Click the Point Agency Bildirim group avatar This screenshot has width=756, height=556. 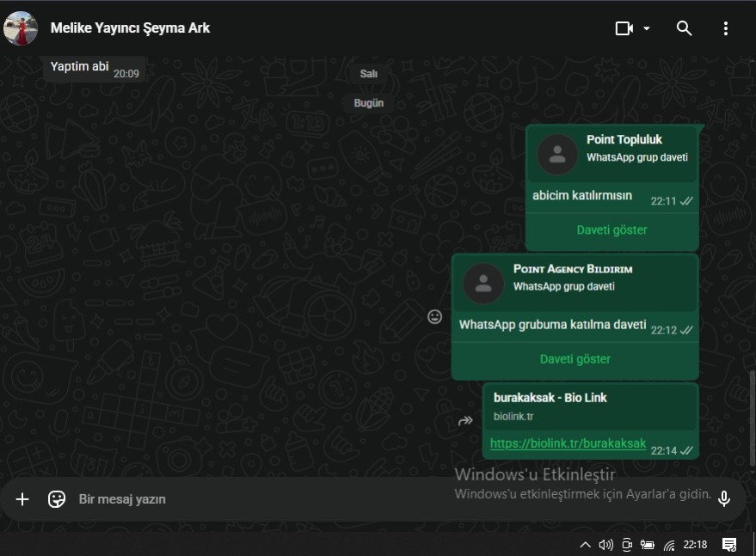(x=483, y=284)
